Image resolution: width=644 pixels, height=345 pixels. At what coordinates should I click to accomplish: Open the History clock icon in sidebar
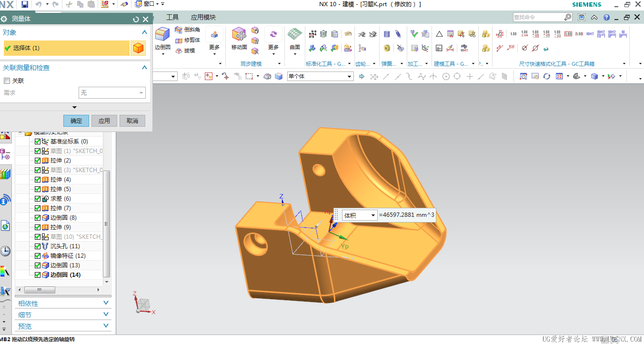5,251
